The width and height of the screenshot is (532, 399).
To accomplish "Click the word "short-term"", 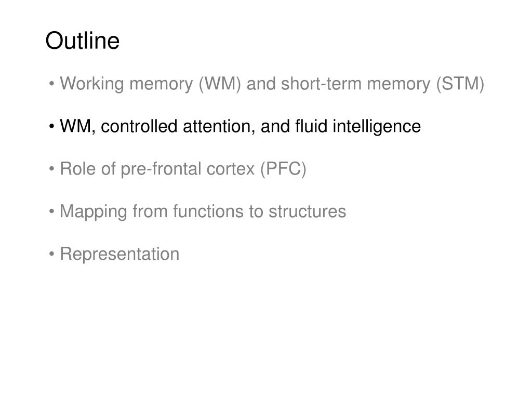I will point(321,84).
